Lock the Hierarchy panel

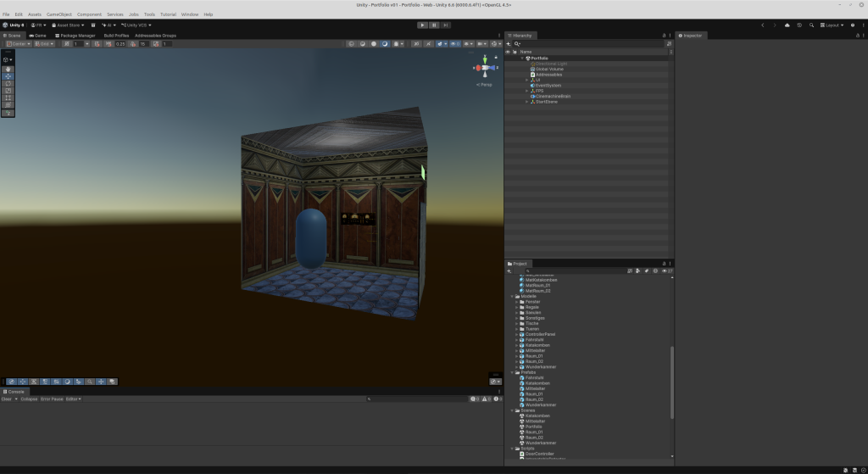(665, 36)
